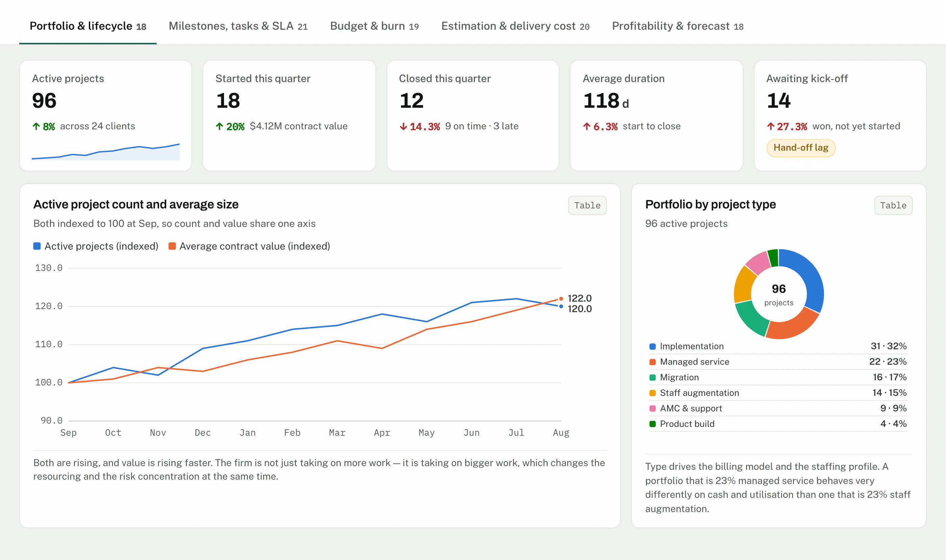This screenshot has height=560, width=946.
Task: Click the '9 on time · 3 late' text
Action: pos(481,126)
